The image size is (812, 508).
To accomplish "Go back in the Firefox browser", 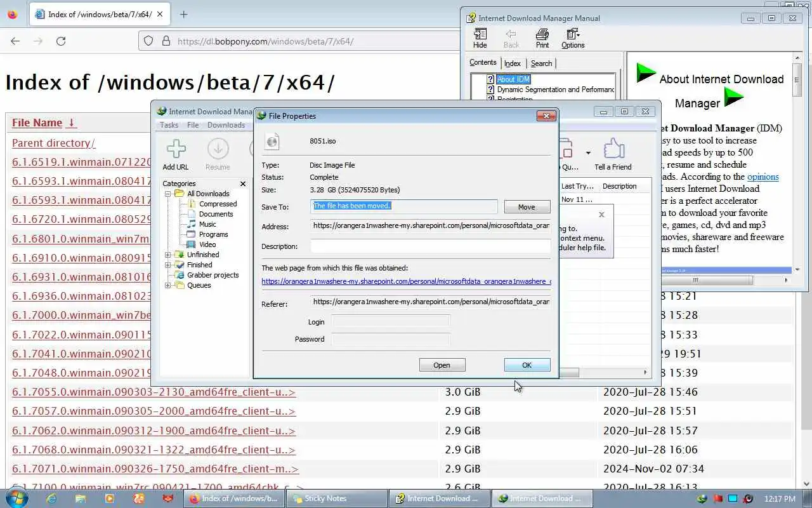I will pos(15,41).
